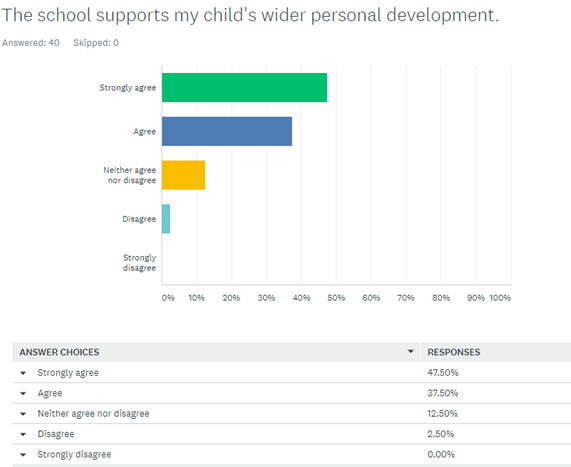
Task: Click the 37.50% response value
Action: pyautogui.click(x=443, y=393)
